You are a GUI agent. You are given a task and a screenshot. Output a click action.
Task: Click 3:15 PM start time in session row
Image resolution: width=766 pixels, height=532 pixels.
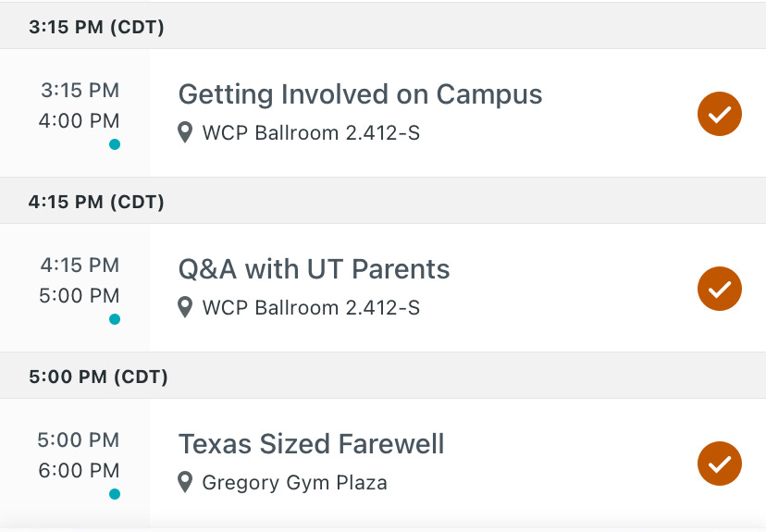[x=80, y=91]
